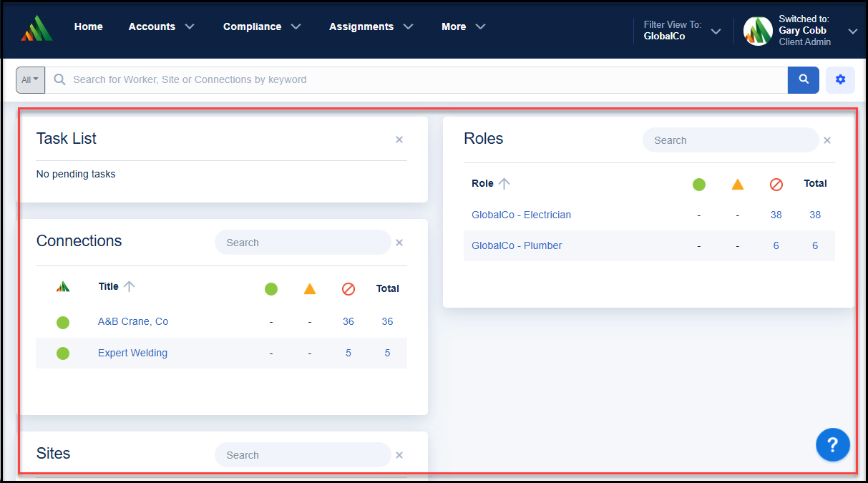This screenshot has width=868, height=483.
Task: Expand the Filter View To GlobalCo dropdown
Action: [715, 31]
